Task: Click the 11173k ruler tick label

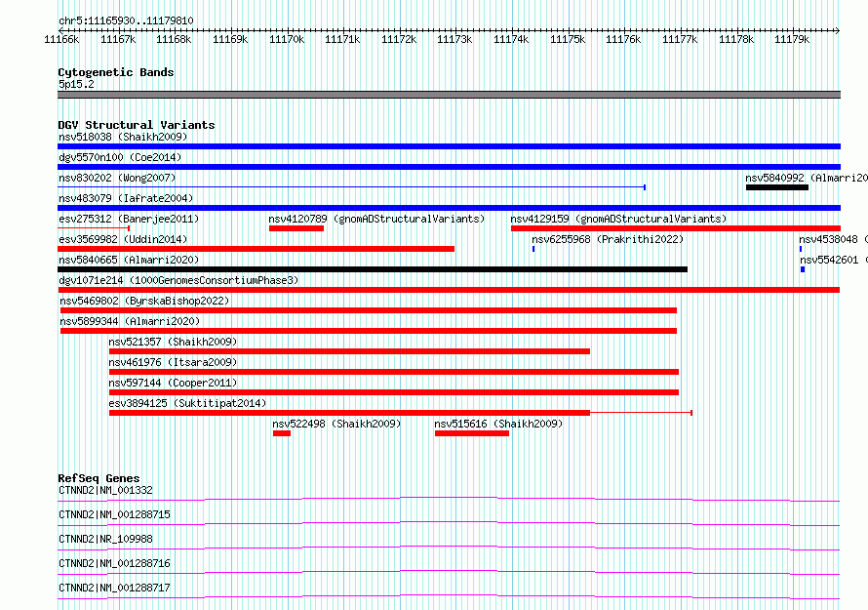Action: (x=454, y=39)
